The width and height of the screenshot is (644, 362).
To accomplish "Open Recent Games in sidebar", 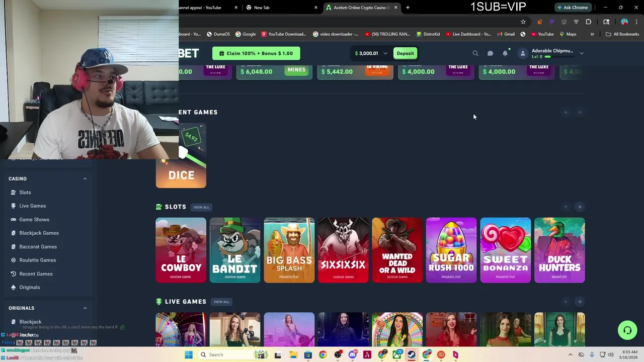I will (x=36, y=274).
